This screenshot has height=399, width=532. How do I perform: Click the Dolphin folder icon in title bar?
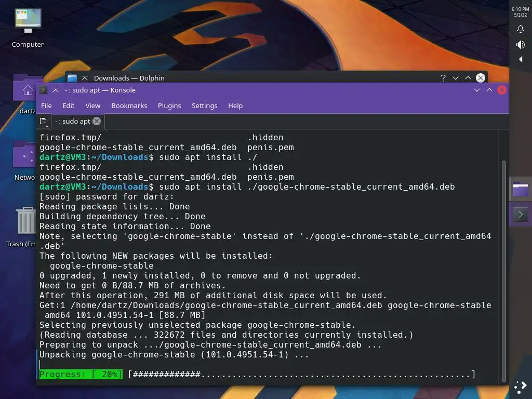pos(72,78)
